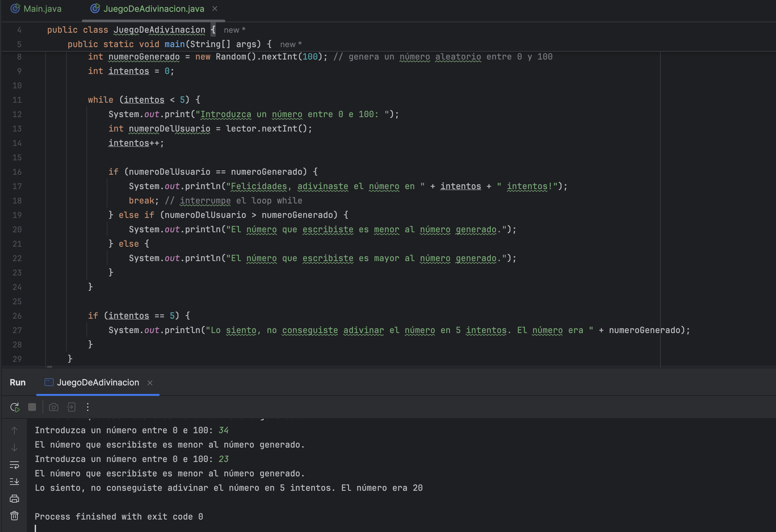The image size is (776, 532).
Task: Open the JuegoDeAdivinacion run configuration tab
Action: [x=98, y=382]
